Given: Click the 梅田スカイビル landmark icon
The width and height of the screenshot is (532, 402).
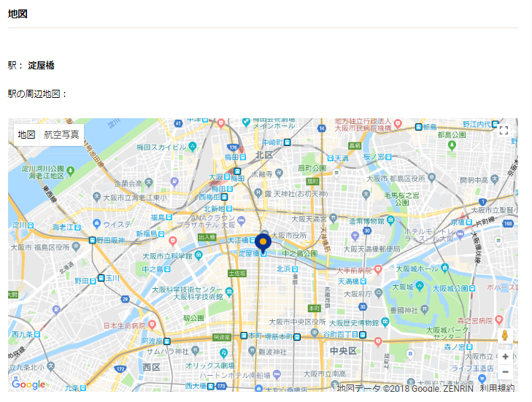Looking at the screenshot, I should click(x=193, y=146).
